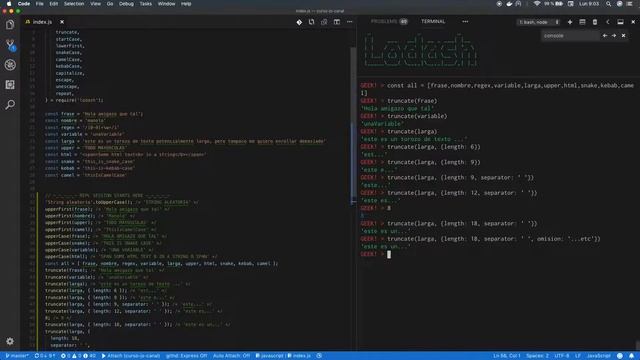Go to next match in terminal find

(x=614, y=36)
